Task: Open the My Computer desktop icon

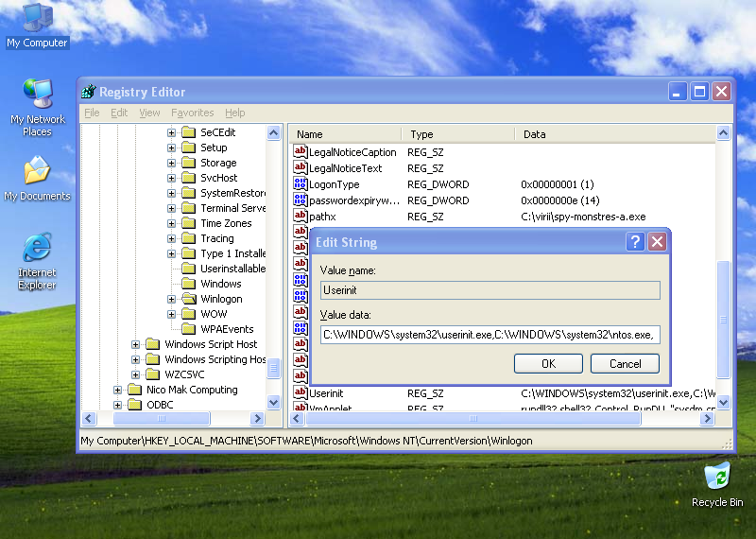Action: 37,26
